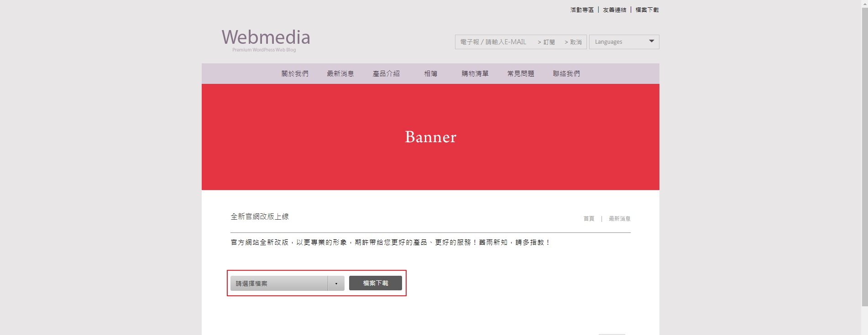868x335 pixels.
Task: Open the 產品介紹 menu item
Action: 386,74
